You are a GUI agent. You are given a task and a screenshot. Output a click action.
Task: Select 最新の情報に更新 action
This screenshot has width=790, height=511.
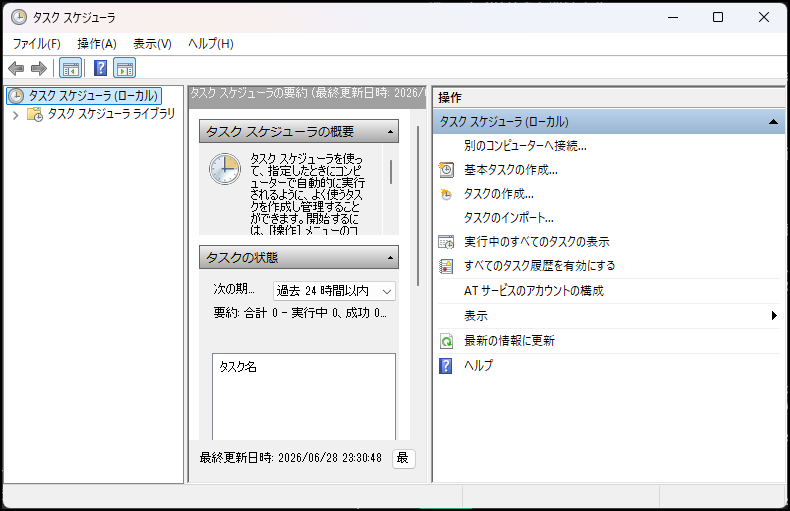tap(509, 341)
